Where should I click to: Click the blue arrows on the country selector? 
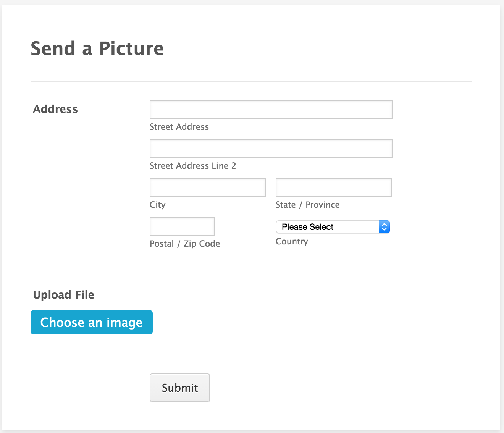click(384, 227)
